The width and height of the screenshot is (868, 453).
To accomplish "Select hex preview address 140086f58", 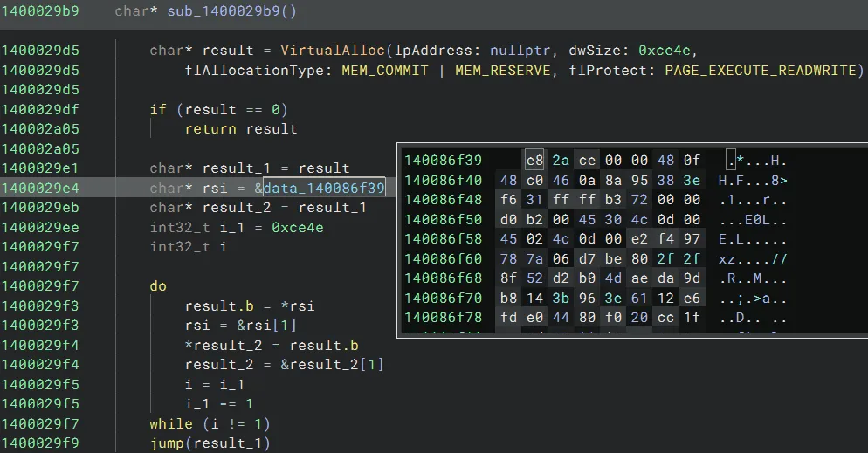I will (x=444, y=239).
